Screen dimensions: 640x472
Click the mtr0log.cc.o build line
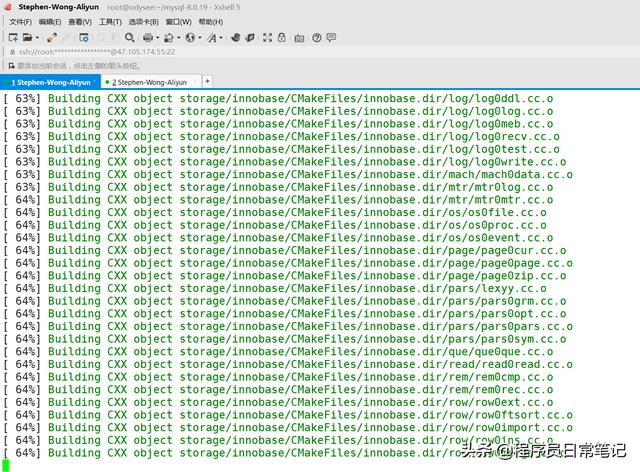click(278, 187)
